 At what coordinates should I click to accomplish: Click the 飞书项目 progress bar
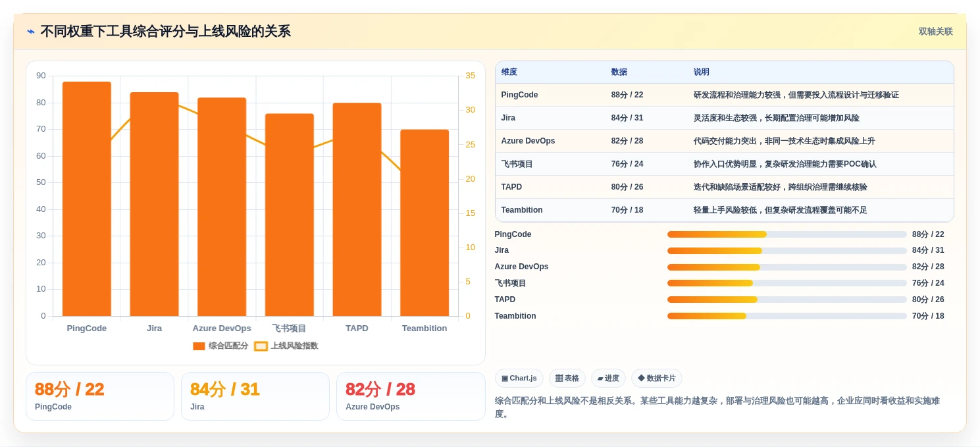coord(787,283)
